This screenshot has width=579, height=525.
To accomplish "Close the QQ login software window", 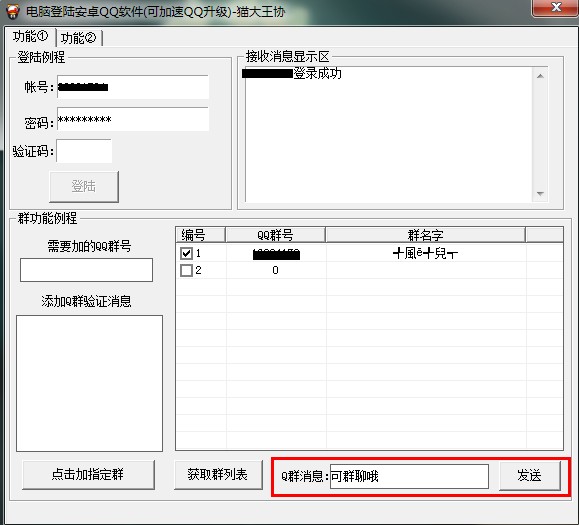I will (x=555, y=7).
